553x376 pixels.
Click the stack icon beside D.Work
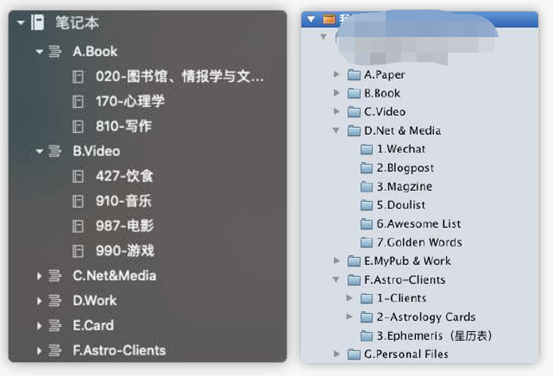[55, 301]
